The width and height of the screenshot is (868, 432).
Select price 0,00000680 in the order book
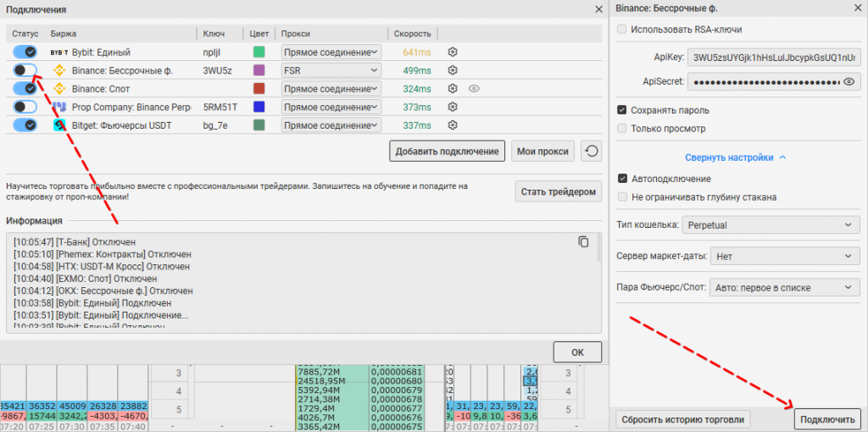[397, 381]
